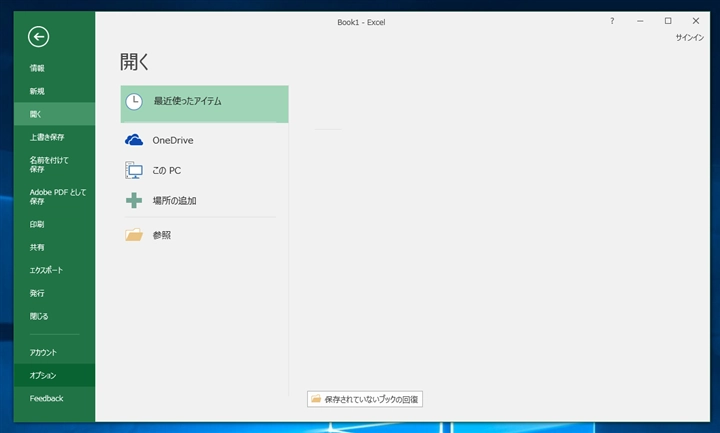Open the 情報 (Info) page
Image resolution: width=720 pixels, height=433 pixels.
coord(37,68)
